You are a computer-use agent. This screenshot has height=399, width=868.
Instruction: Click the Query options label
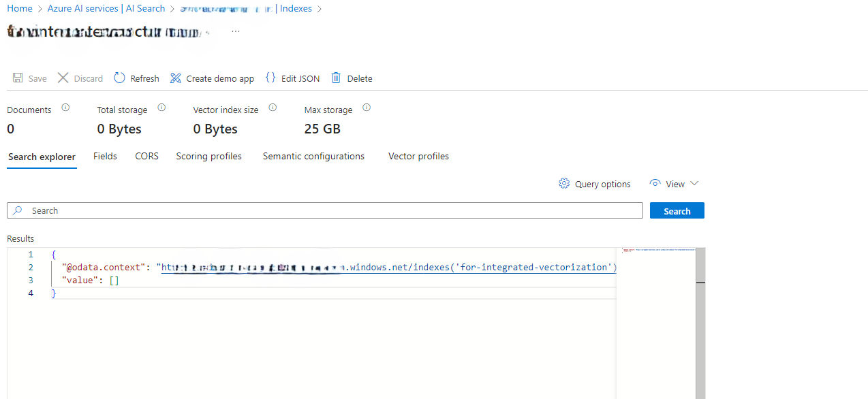[x=603, y=184]
